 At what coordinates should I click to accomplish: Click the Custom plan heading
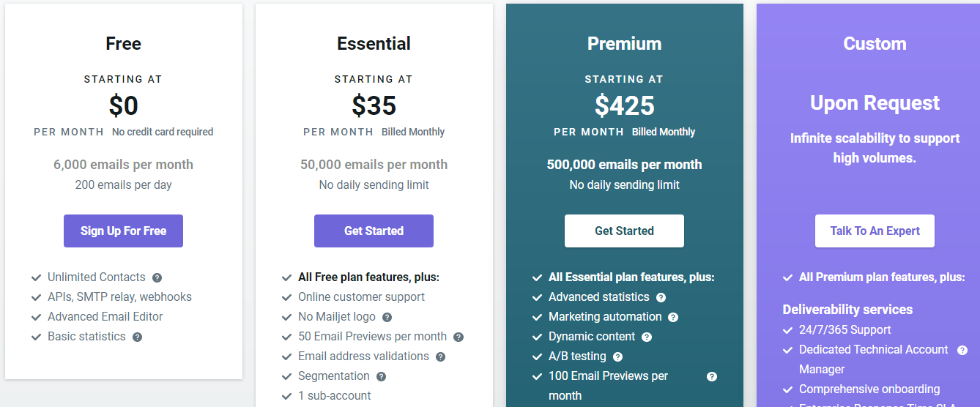875,43
